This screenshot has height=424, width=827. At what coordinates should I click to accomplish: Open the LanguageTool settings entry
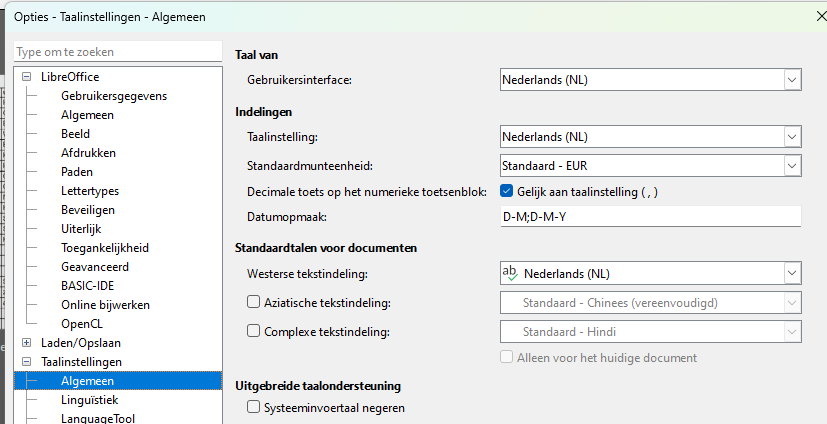97,419
